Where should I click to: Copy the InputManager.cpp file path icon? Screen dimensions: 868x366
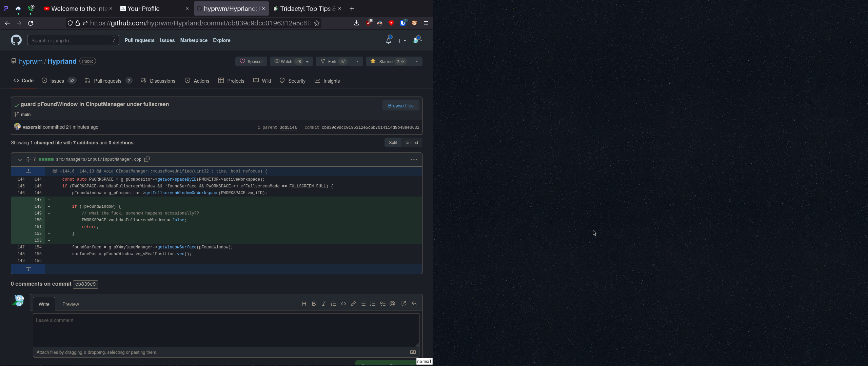(147, 159)
